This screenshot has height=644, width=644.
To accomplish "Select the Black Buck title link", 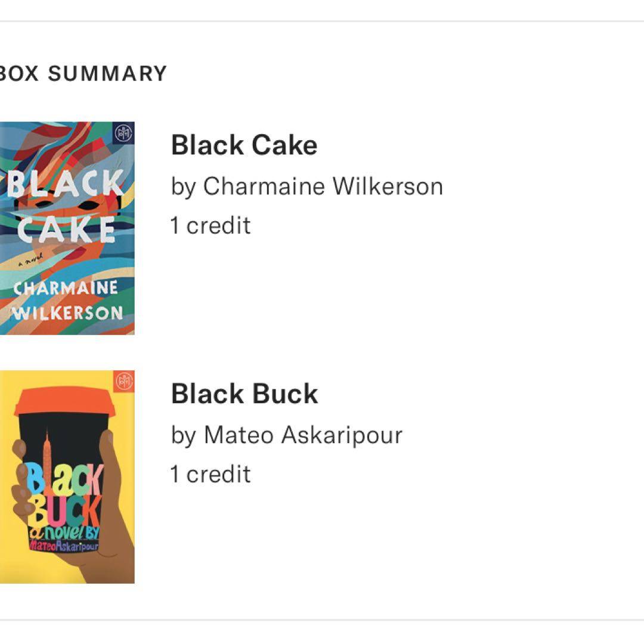I will 244,394.
